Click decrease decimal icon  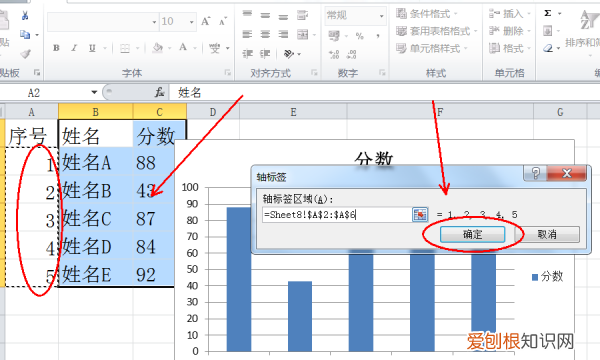coord(352,54)
